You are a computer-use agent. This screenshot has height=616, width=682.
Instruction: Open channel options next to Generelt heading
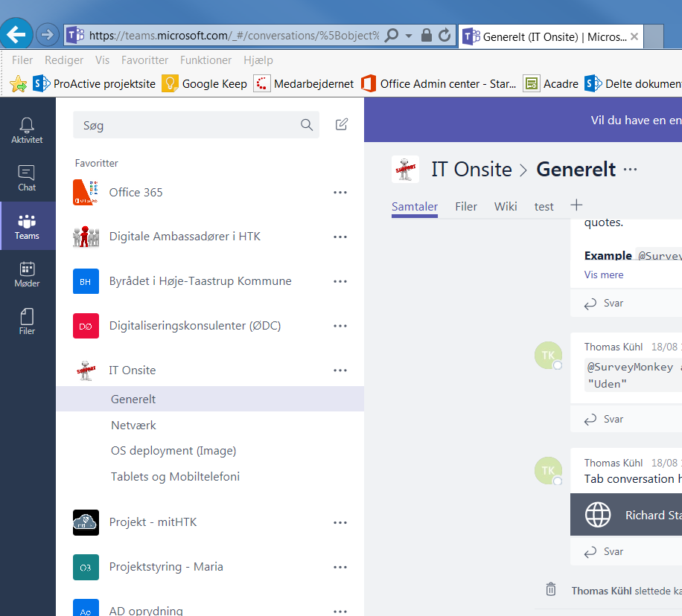click(630, 170)
